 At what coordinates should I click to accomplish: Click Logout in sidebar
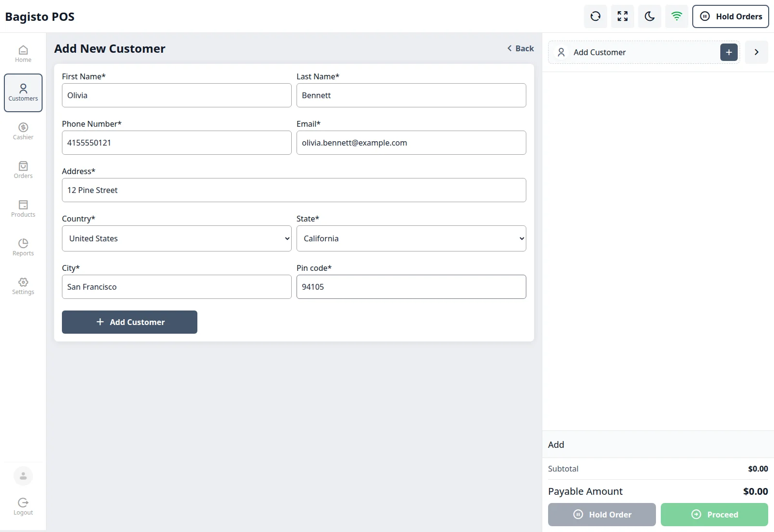pos(23,507)
